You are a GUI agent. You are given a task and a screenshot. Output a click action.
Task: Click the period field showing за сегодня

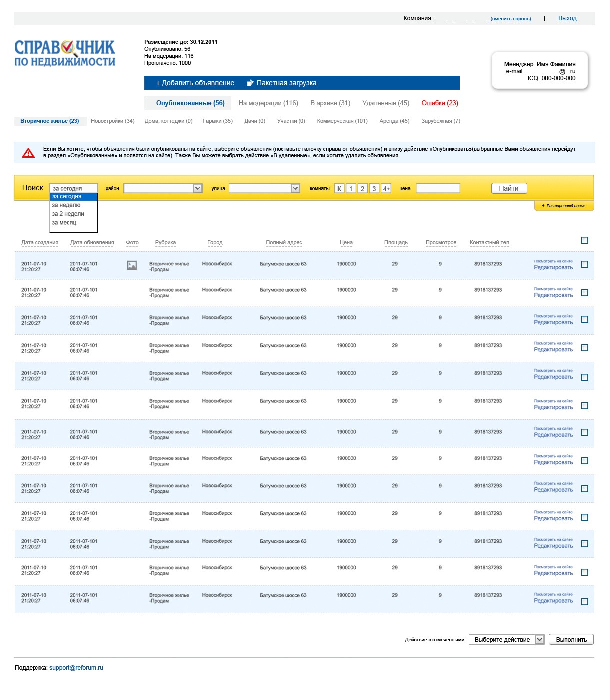click(74, 188)
